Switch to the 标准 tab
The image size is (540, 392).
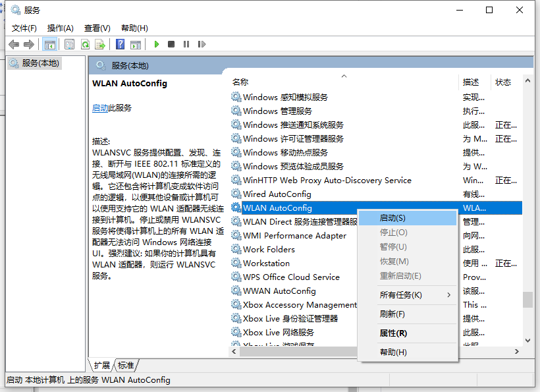coord(126,366)
